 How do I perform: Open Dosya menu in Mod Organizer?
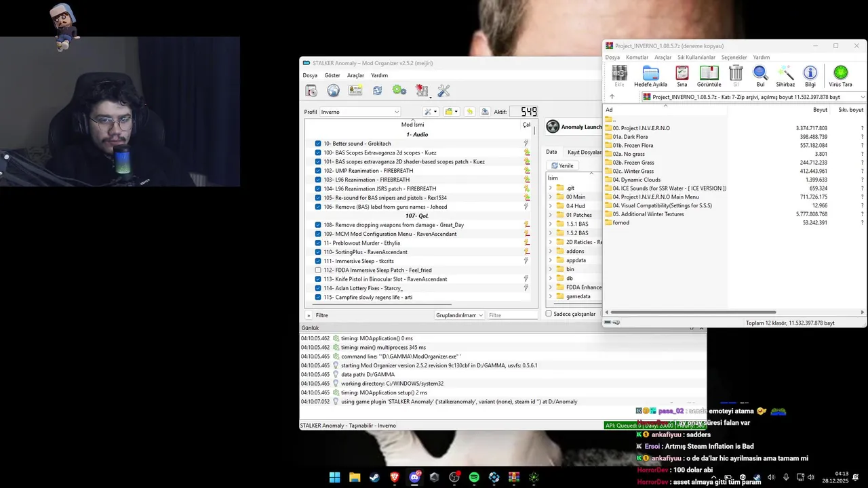click(x=310, y=75)
